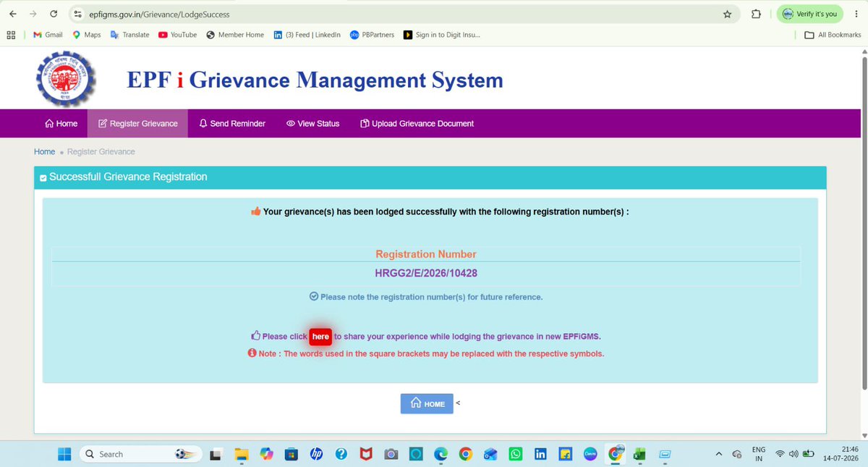Open the Translate bookmark
Image resolution: width=868 pixels, height=467 pixels.
point(129,34)
